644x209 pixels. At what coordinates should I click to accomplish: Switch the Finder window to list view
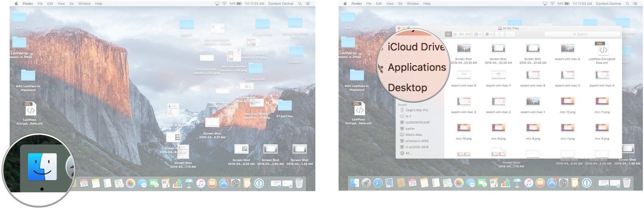click(455, 35)
